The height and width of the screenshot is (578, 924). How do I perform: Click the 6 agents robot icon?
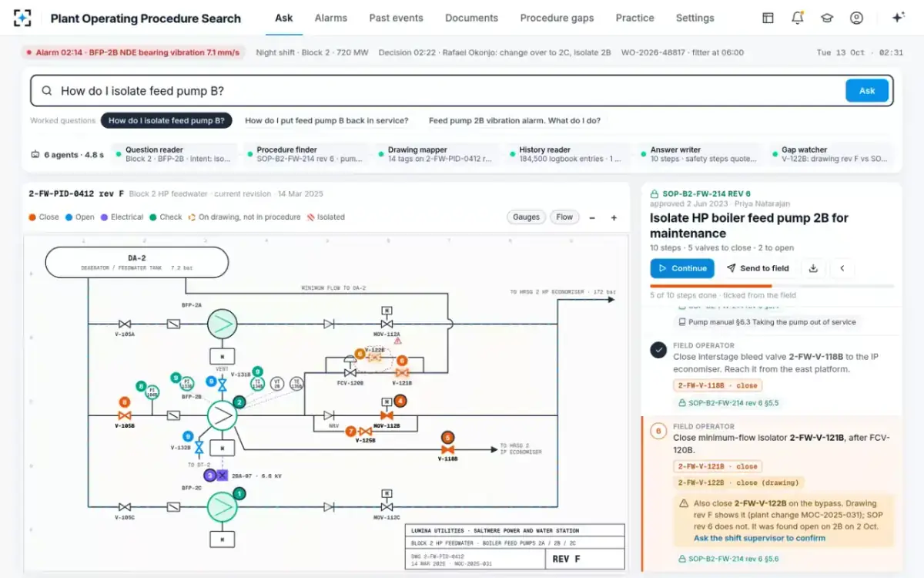tap(35, 154)
